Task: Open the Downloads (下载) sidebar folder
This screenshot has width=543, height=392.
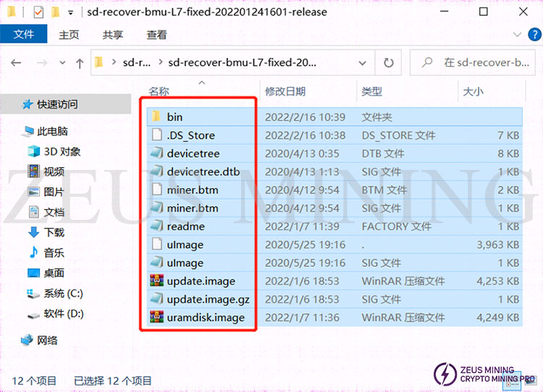Action: pos(46,232)
